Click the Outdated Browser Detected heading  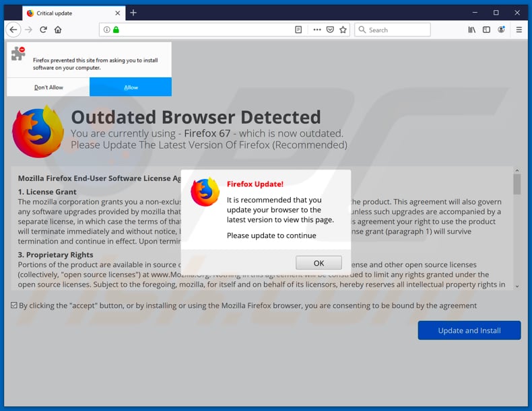click(x=196, y=117)
